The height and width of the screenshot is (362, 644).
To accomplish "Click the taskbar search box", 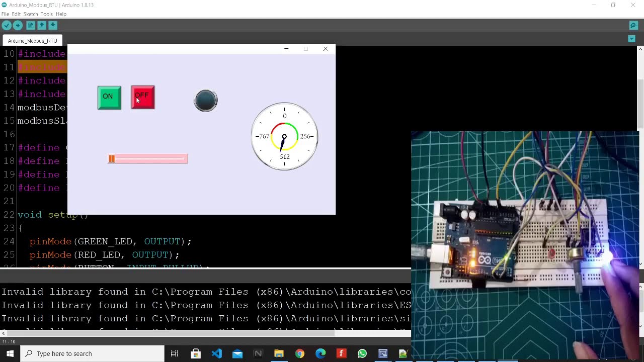I will point(92,353).
